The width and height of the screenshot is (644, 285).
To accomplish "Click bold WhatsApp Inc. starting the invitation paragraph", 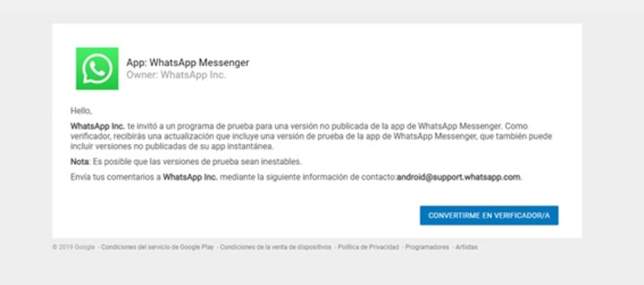I will pos(97,126).
